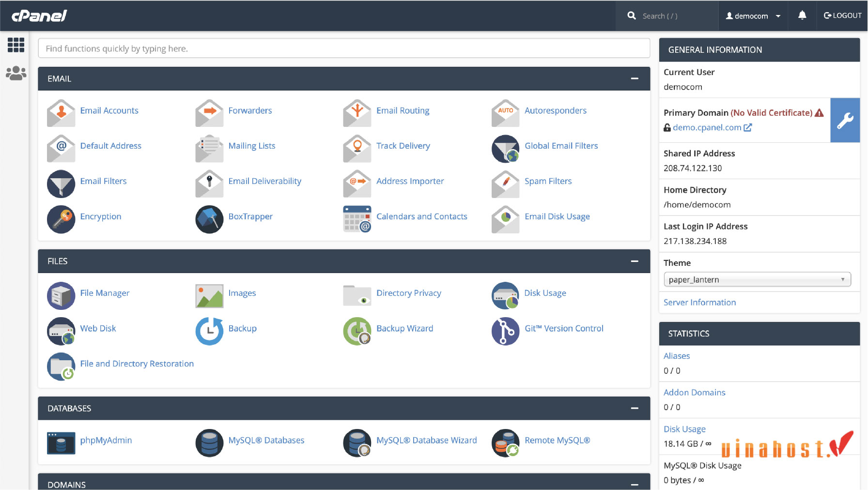Click the function search input field
This screenshot has height=490, width=868.
pyautogui.click(x=344, y=48)
